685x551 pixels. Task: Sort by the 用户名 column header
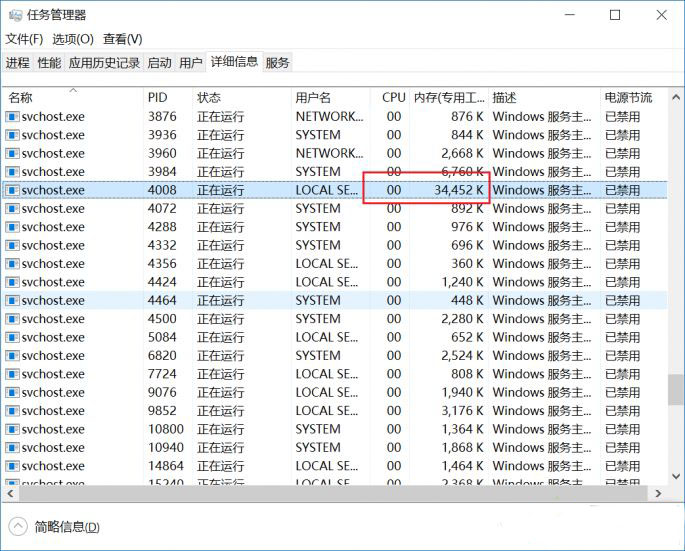coord(330,97)
